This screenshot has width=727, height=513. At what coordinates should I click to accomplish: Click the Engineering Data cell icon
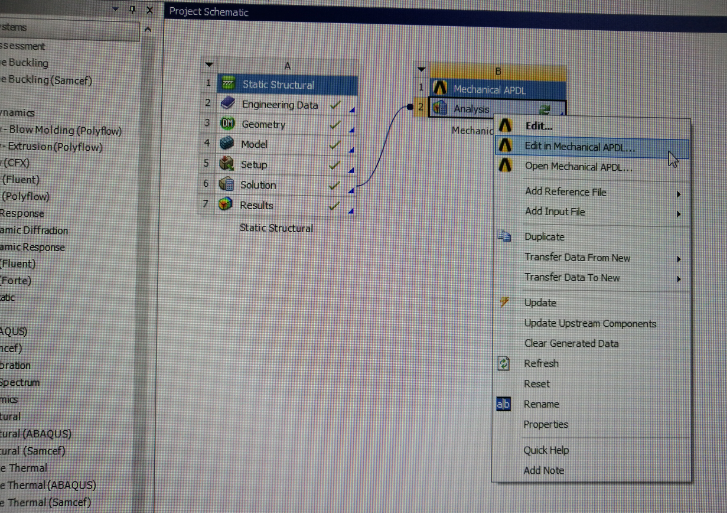click(227, 103)
